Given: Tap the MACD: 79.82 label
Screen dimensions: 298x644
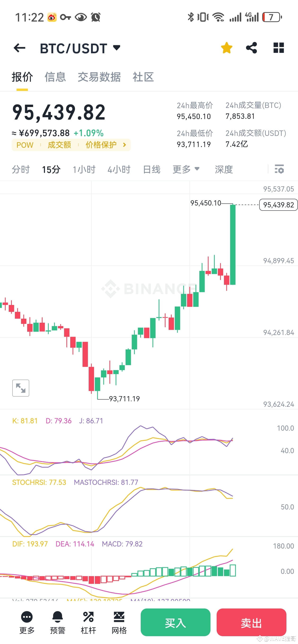Looking at the screenshot, I should (122, 544).
